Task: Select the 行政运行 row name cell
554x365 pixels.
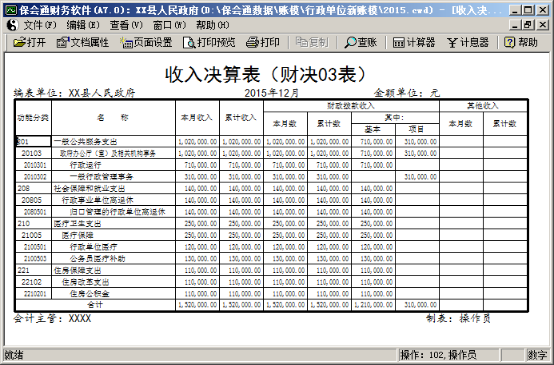Action: (113, 165)
